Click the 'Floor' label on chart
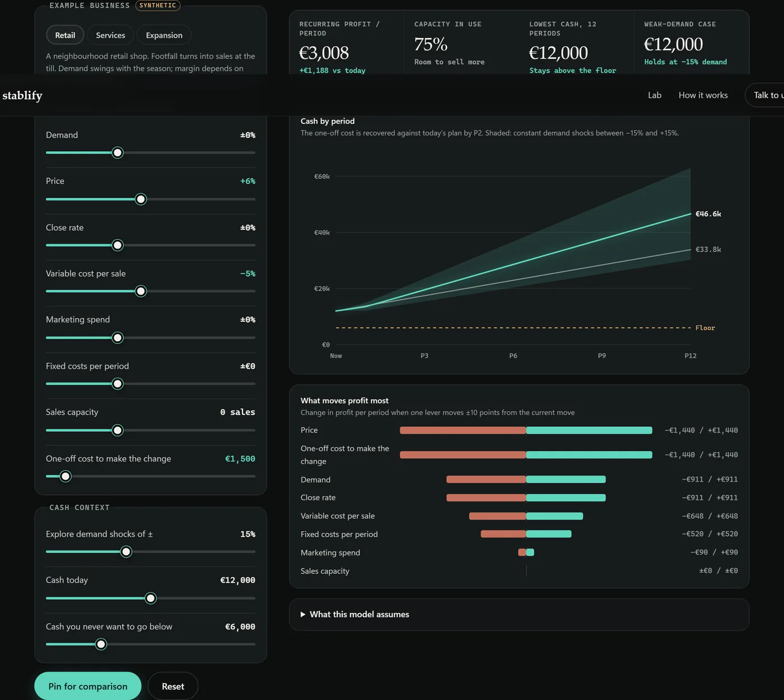Image resolution: width=784 pixels, height=700 pixels. pyautogui.click(x=705, y=328)
